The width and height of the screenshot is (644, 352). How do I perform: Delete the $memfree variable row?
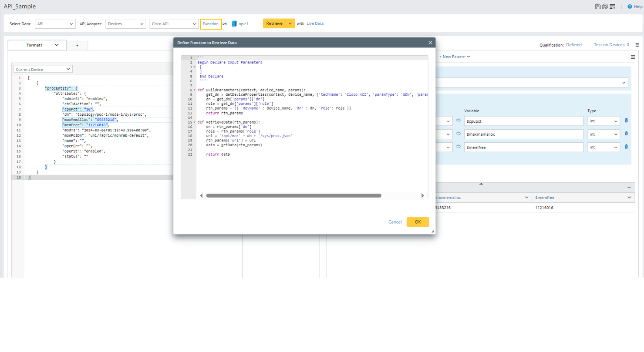pos(626,147)
